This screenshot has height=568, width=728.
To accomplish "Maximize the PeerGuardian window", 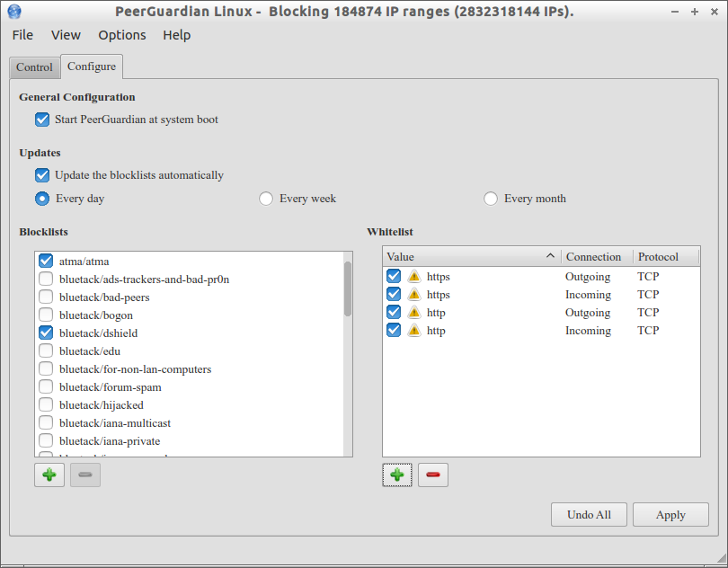I will (x=695, y=12).
